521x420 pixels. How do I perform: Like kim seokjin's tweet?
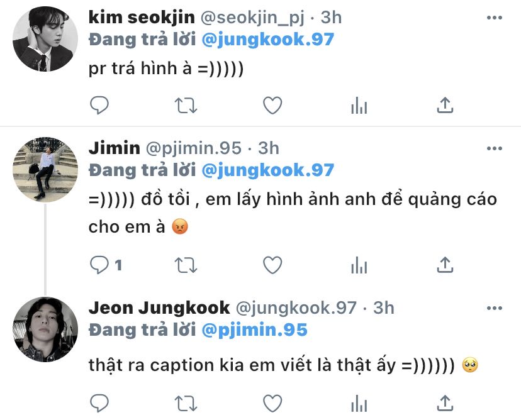point(272,106)
